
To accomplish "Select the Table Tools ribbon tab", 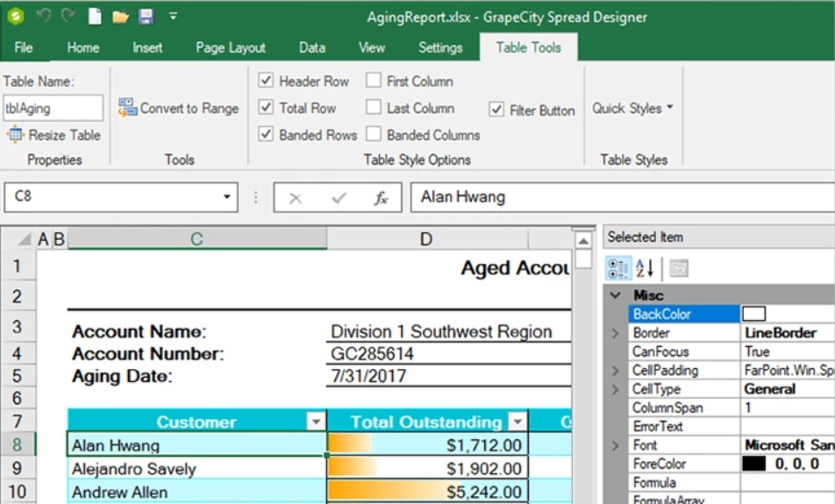I will (x=528, y=47).
